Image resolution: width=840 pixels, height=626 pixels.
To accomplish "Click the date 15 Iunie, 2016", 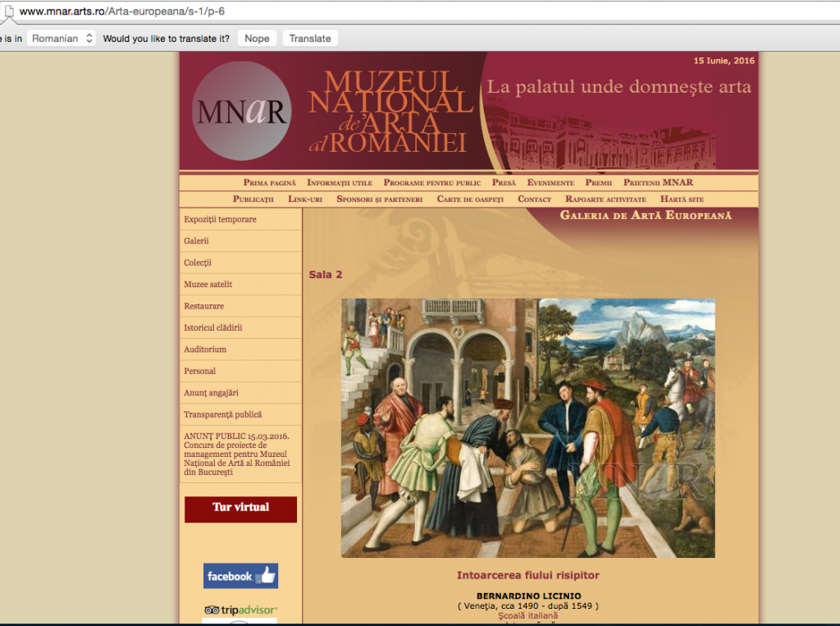I will coord(724,61).
